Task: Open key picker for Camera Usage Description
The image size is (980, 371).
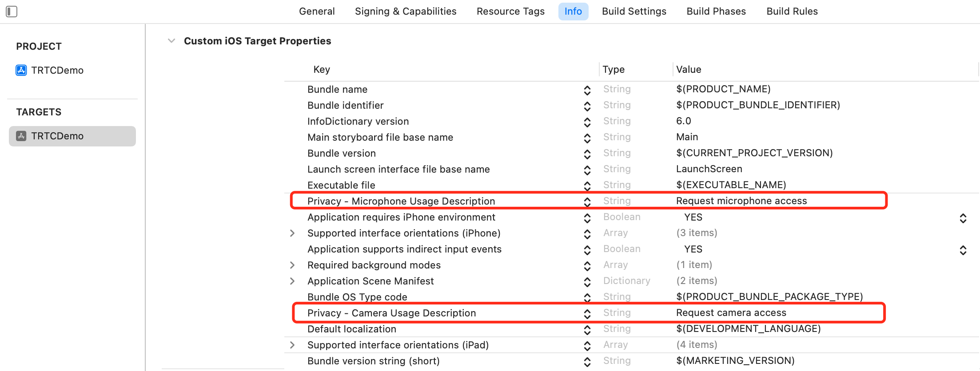Action: click(x=587, y=314)
